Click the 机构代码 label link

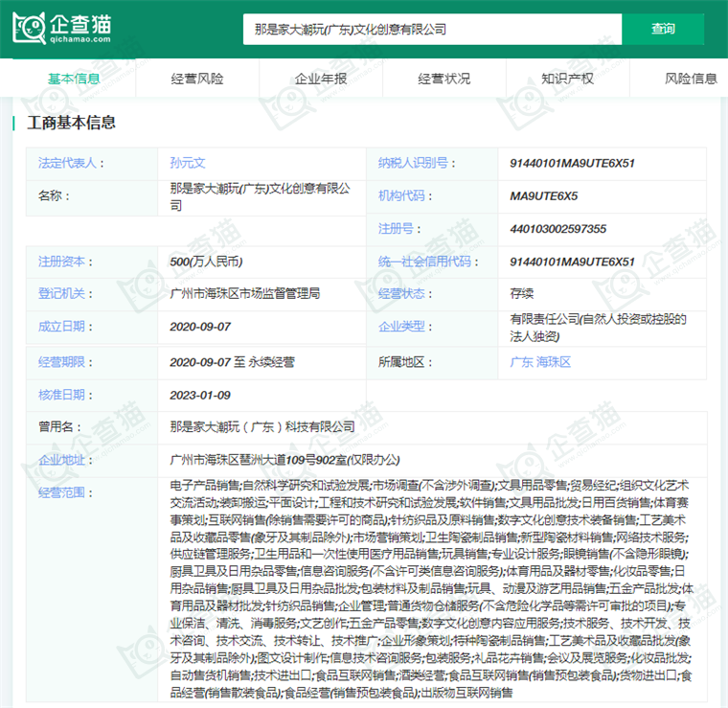[x=401, y=195]
